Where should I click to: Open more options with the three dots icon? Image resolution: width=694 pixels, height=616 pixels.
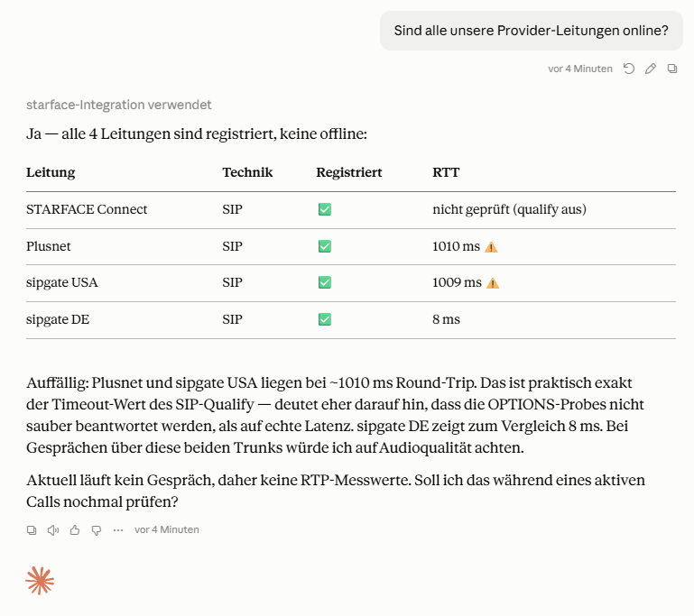117,529
